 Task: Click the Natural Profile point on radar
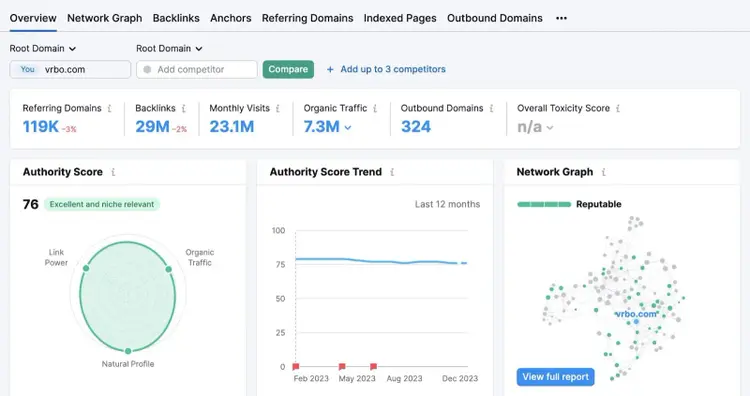pos(128,352)
